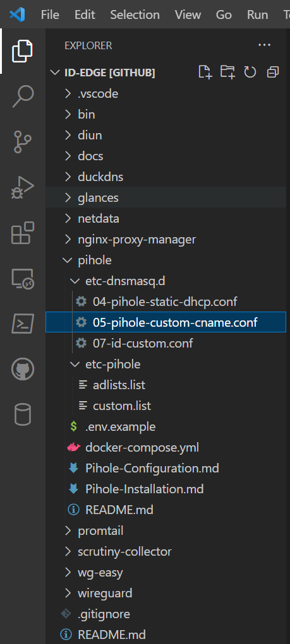The height and width of the screenshot is (644, 290).
Task: Click the New Folder icon
Action: (227, 73)
